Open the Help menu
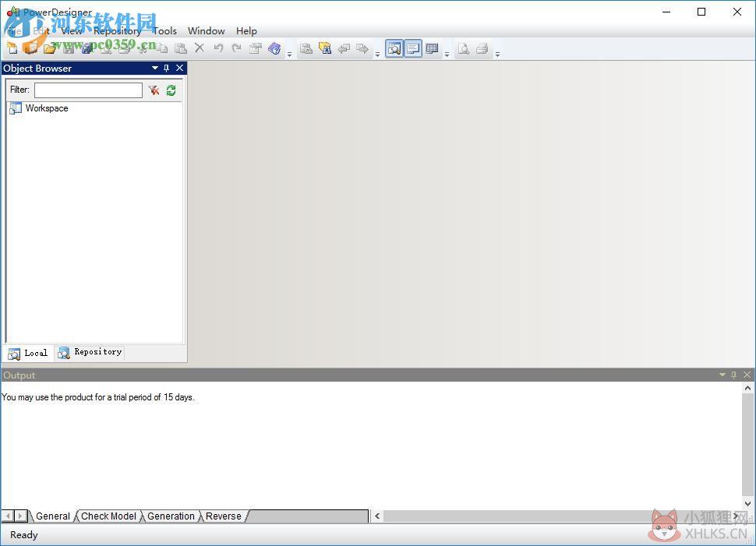 click(246, 31)
